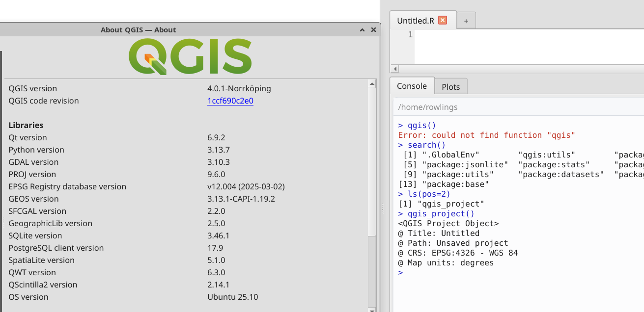
Task: Select the EPSG value v12.004 (2025-03-02)
Action: point(246,186)
